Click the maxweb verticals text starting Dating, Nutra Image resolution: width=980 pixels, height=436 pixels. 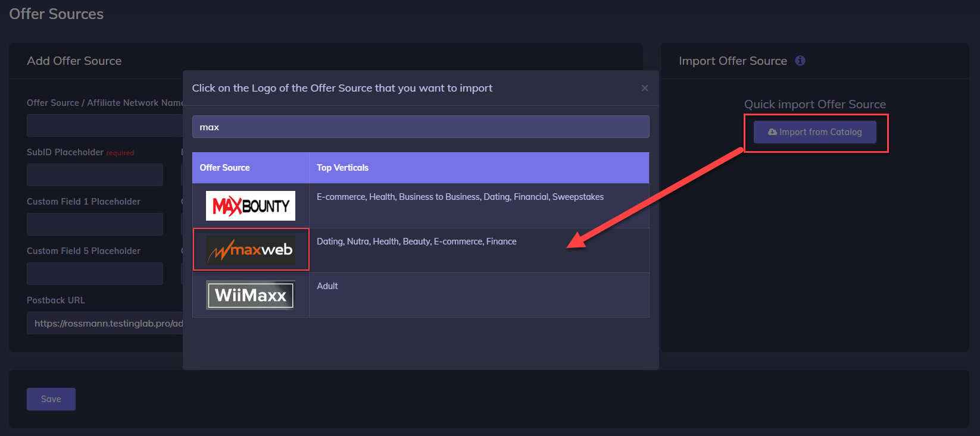(417, 241)
